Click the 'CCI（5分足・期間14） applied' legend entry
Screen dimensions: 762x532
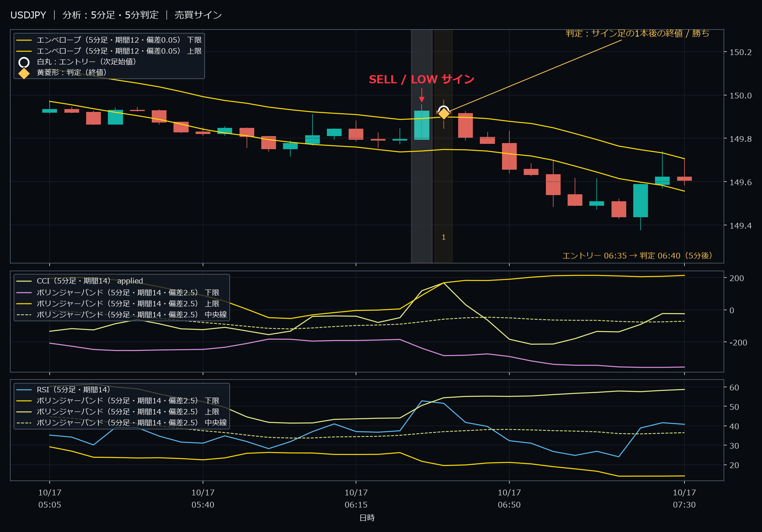[80, 281]
